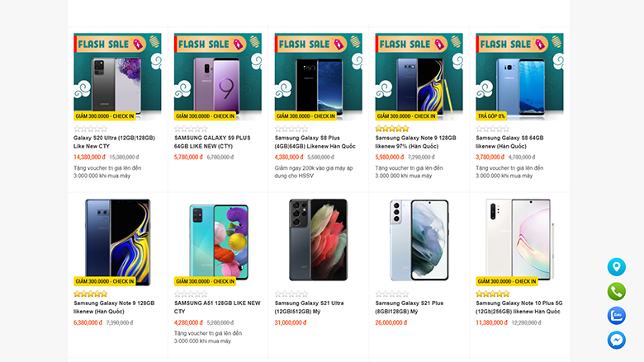644x362 pixels.
Task: Open the Samsung Galaxy Note 10 Plus 5G link
Action: [519, 307]
